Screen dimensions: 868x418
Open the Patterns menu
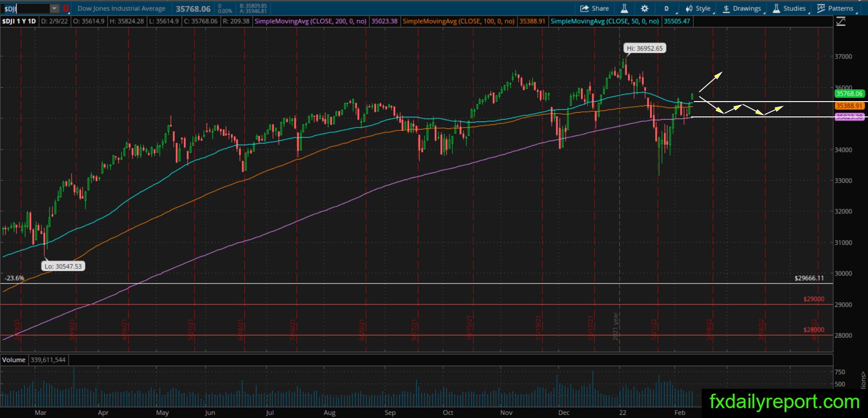tap(835, 8)
